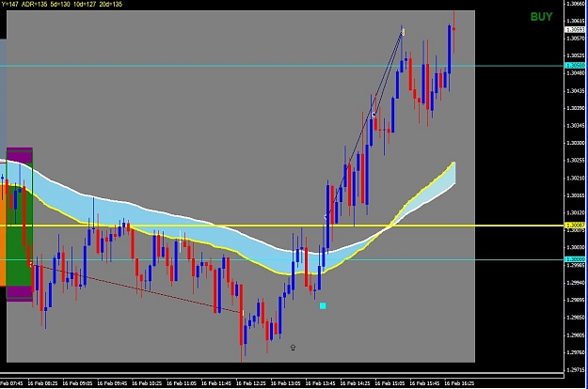Screen dimensions: 588x389
Task: Select the 16 Feb 11:05 time label
Action: 182,383
